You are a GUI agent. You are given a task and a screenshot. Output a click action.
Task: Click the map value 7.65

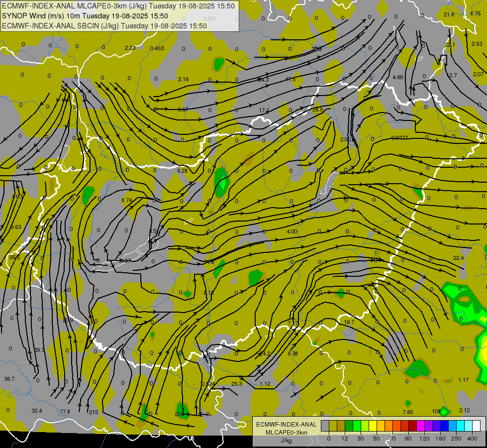coord(408,412)
